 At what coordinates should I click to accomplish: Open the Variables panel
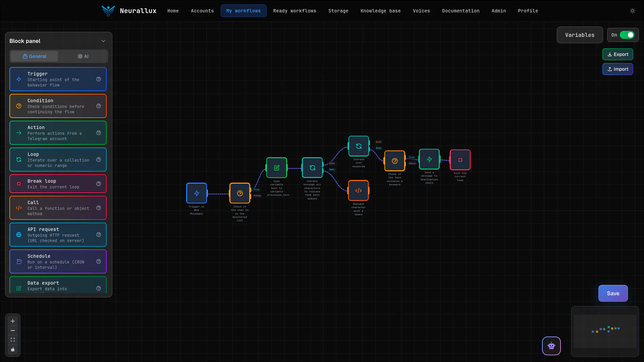point(580,35)
